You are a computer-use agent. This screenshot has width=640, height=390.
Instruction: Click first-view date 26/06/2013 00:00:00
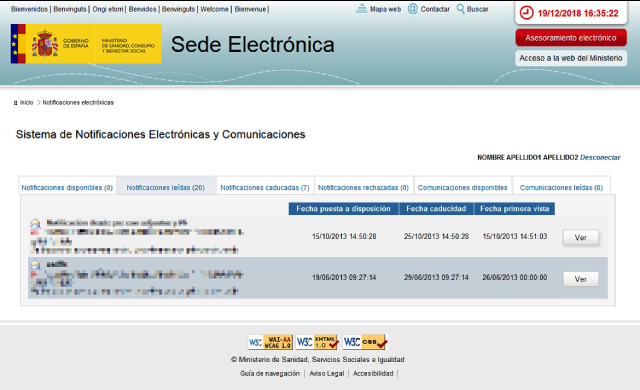(x=515, y=277)
